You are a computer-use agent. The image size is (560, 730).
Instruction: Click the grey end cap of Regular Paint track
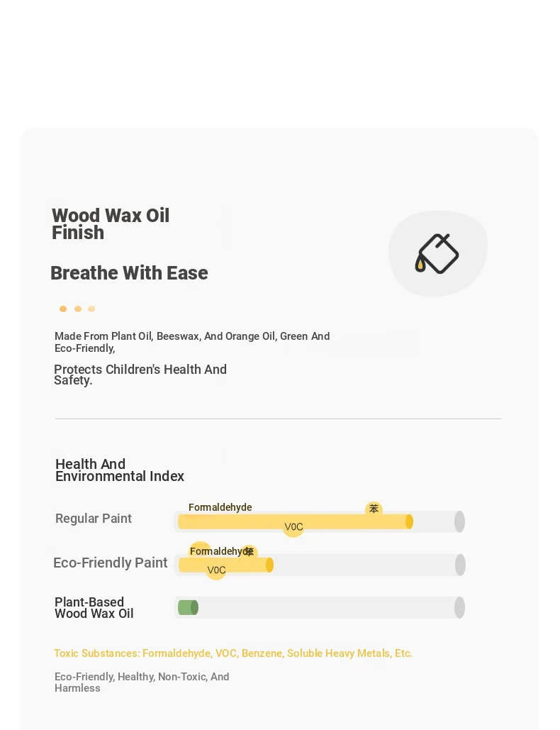pos(459,521)
